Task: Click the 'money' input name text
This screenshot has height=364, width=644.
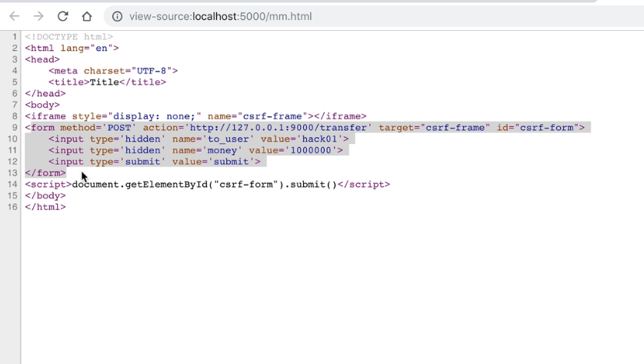Action: point(222,150)
